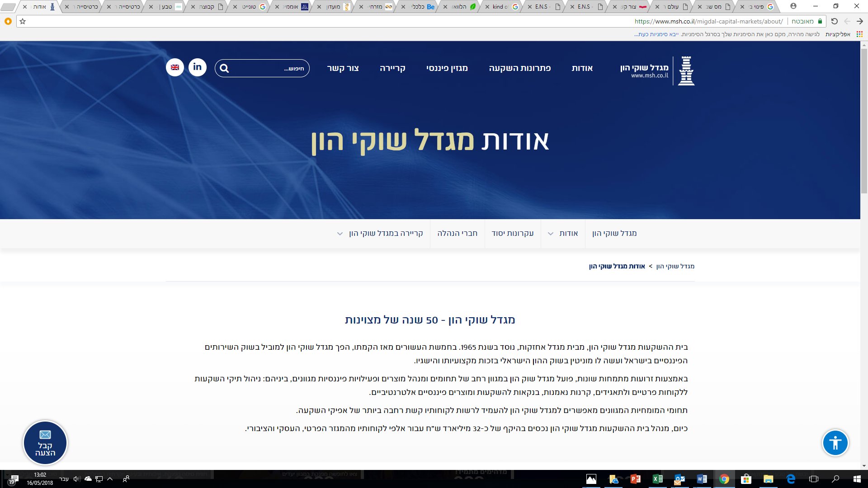Click 'צור קשר' link in header
The image size is (868, 488).
coord(343,68)
